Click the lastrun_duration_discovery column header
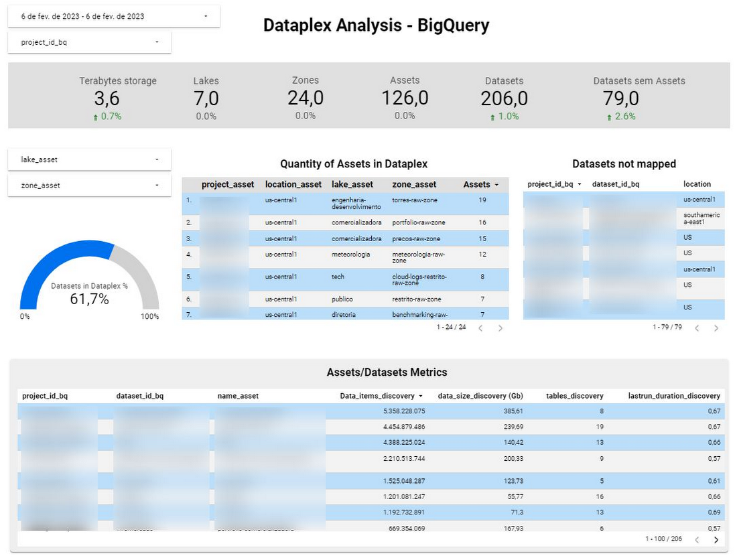 (674, 396)
